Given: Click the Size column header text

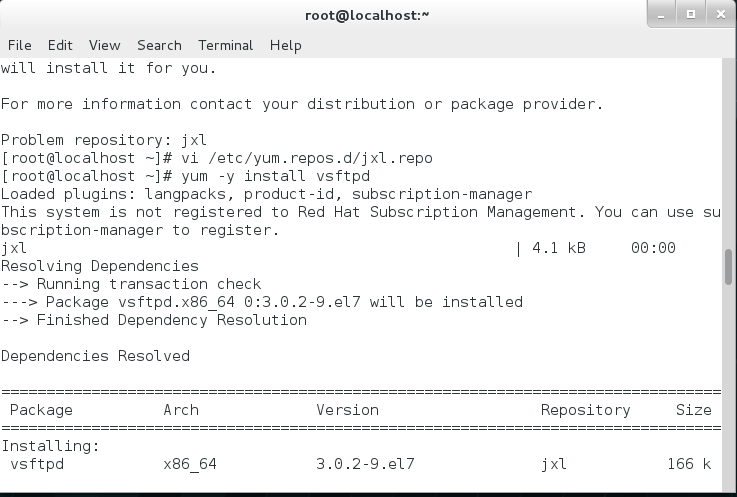Looking at the screenshot, I should pyautogui.click(x=693, y=410).
